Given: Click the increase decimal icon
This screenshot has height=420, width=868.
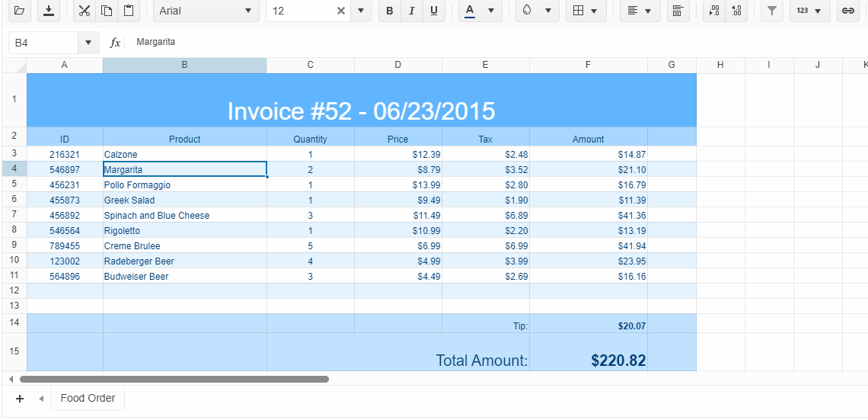Looking at the screenshot, I should (736, 11).
